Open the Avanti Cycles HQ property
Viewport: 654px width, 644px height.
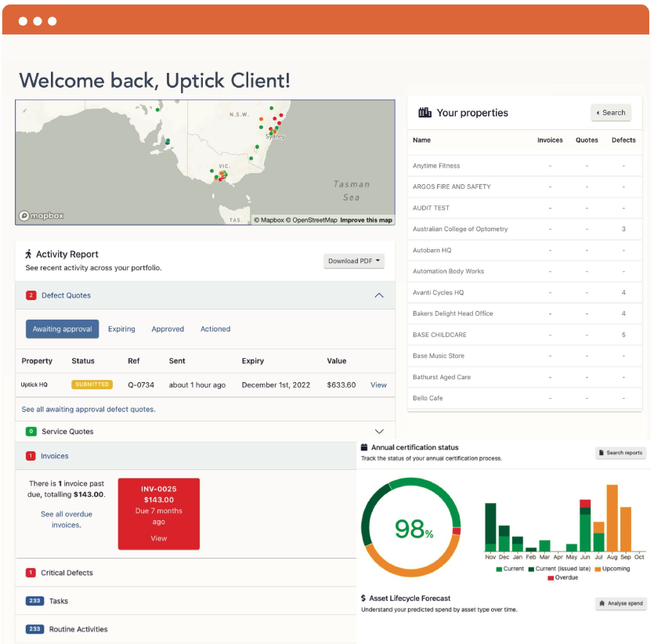coord(525,292)
